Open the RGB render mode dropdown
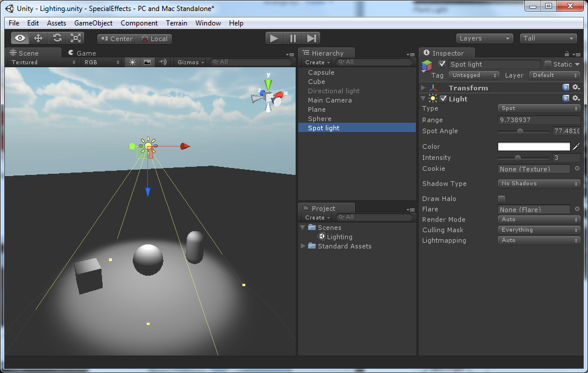588x373 pixels. coord(101,62)
